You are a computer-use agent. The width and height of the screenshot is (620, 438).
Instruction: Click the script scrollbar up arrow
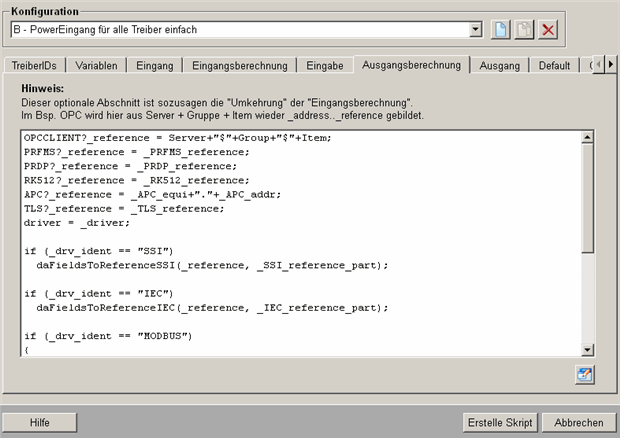pyautogui.click(x=587, y=137)
